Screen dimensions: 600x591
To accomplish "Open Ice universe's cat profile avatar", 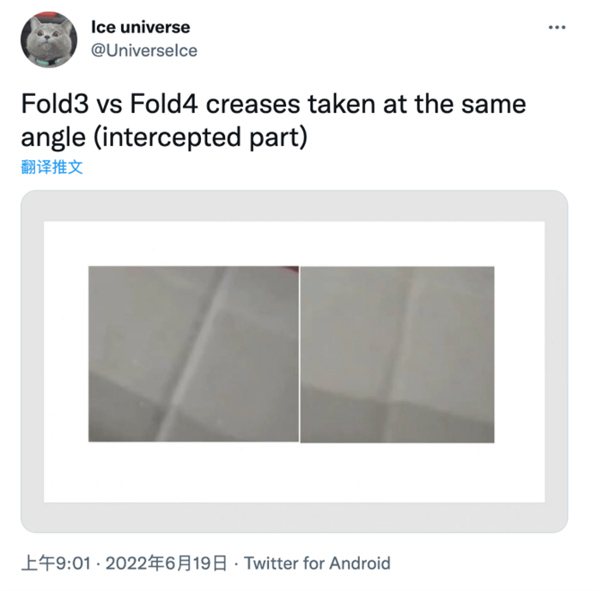I will pos(48,39).
